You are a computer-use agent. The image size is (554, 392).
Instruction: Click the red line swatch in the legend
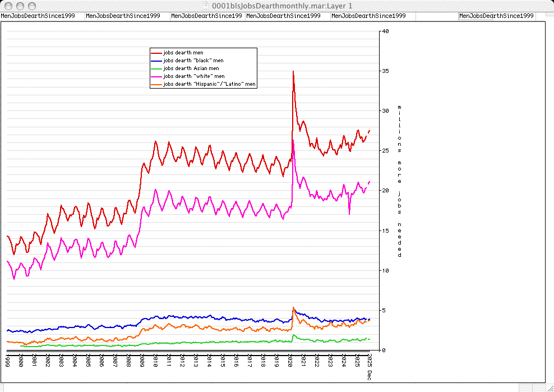[x=156, y=53]
